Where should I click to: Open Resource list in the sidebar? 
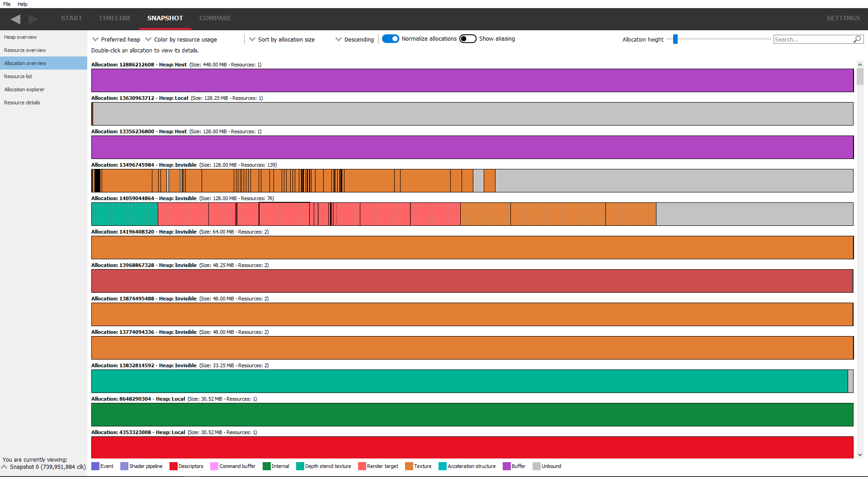pos(18,76)
